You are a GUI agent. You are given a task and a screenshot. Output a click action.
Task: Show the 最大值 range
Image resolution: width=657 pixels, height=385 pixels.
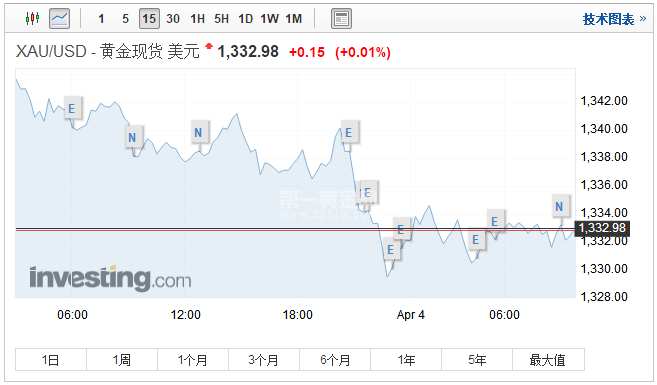coord(548,359)
